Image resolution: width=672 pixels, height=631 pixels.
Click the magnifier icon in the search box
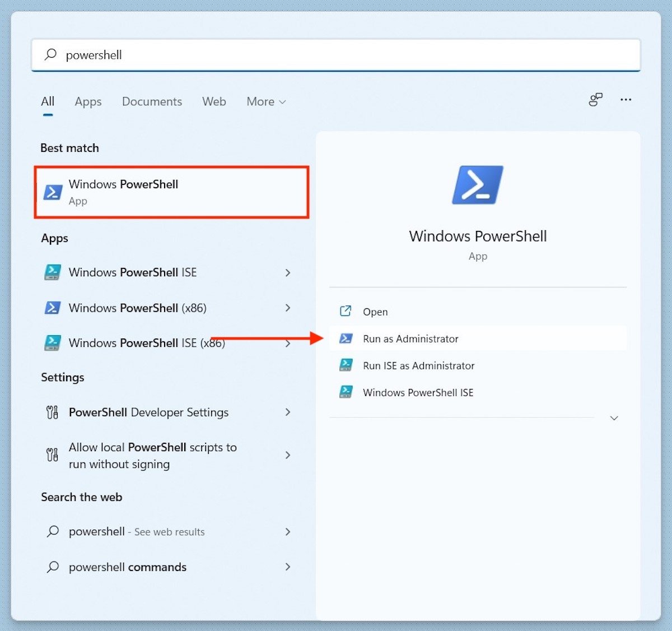coord(51,54)
